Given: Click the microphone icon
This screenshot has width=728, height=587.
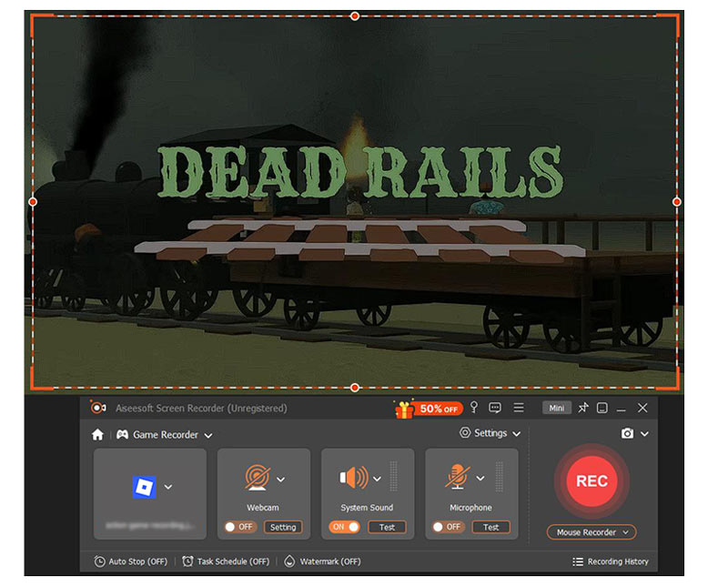Looking at the screenshot, I should (x=458, y=478).
